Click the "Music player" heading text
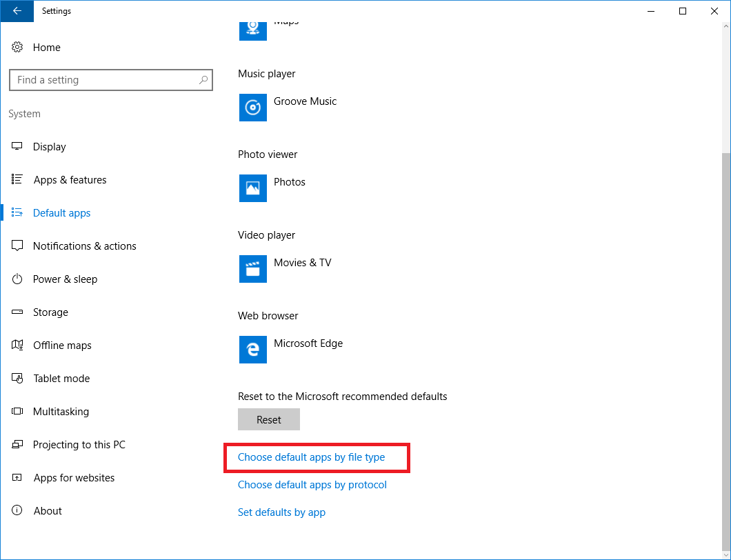This screenshot has width=731, height=560. tap(267, 74)
